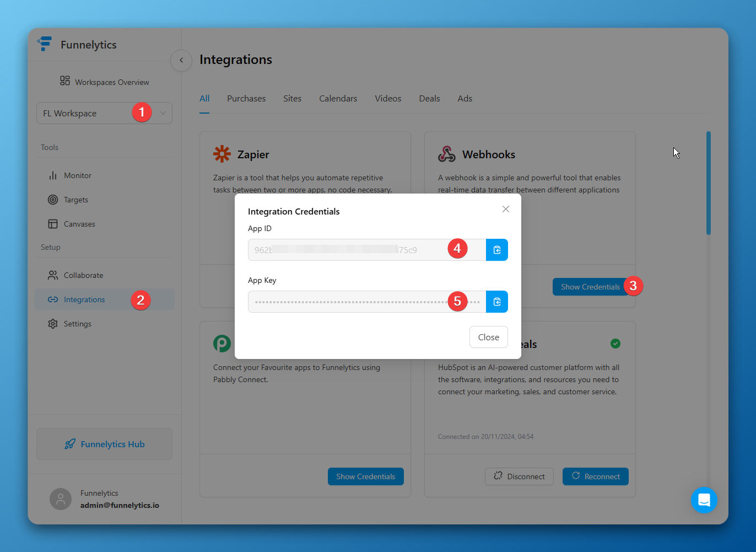Screen dimensions: 756x552
Task: Show Credentials for Webhooks
Action: click(590, 287)
